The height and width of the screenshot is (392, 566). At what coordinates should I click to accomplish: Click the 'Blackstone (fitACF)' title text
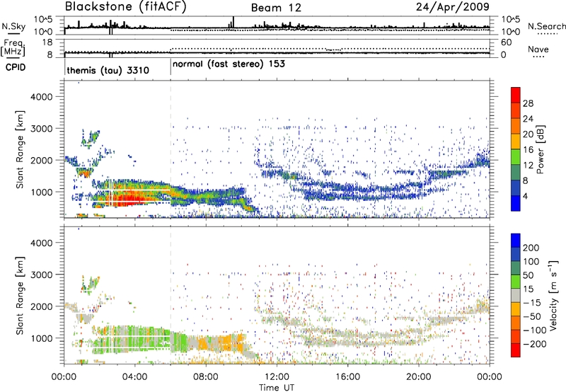[126, 6]
